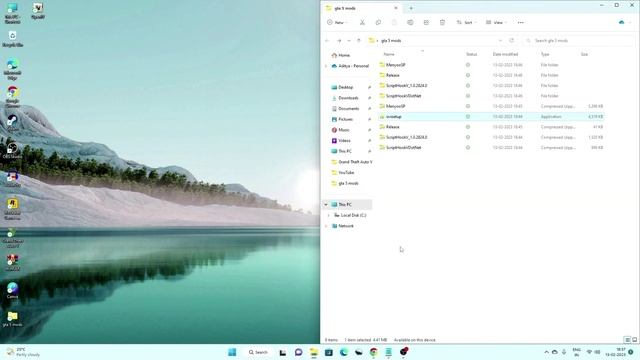Open the View dropdown
The image size is (640, 360).
[496, 22]
